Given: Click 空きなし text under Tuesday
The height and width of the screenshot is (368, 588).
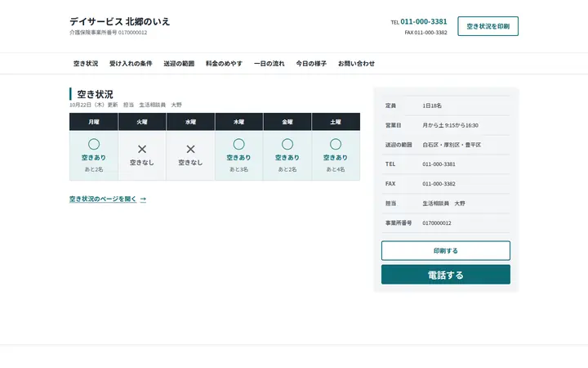Looking at the screenshot, I should pyautogui.click(x=142, y=162).
